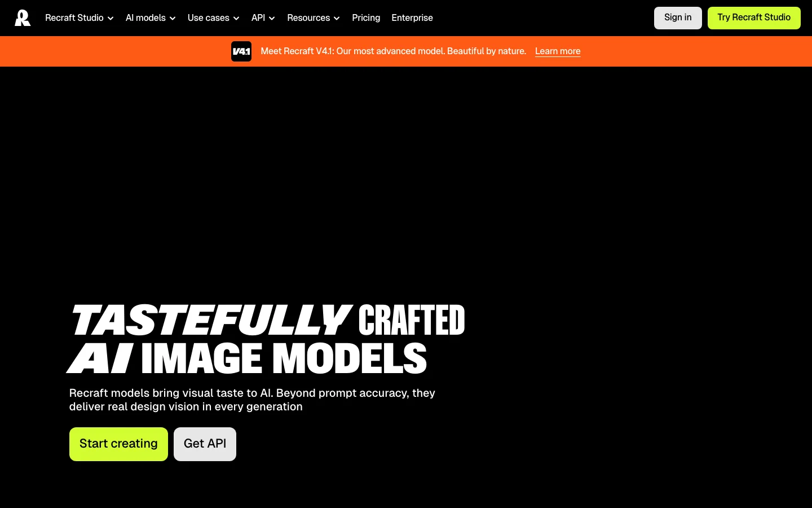Follow the Learn more link
The height and width of the screenshot is (508, 812).
(x=558, y=51)
